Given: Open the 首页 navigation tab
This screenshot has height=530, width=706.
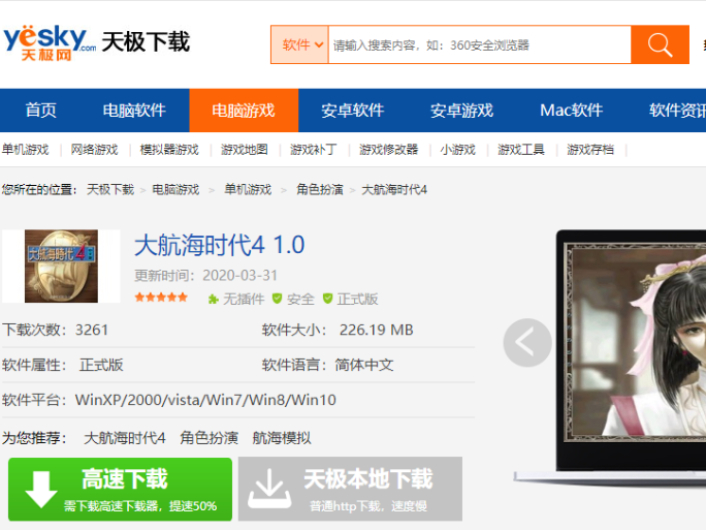Looking at the screenshot, I should tap(41, 110).
